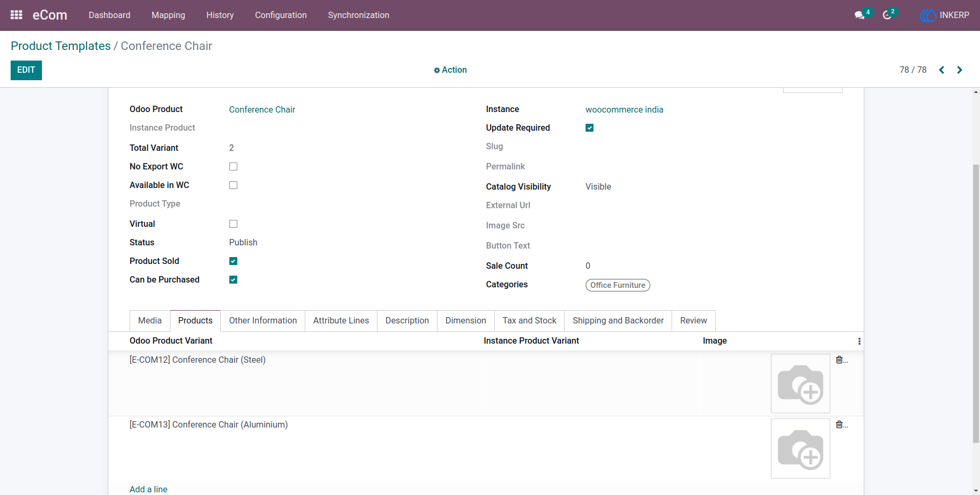Click the vertical scrollbar of the form
This screenshot has height=495, width=980.
(x=976, y=303)
